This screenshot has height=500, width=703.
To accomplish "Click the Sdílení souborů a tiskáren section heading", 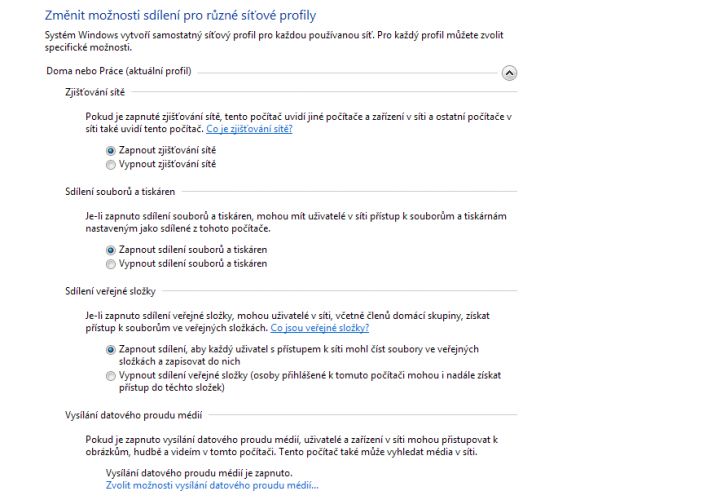I will pyautogui.click(x=120, y=191).
